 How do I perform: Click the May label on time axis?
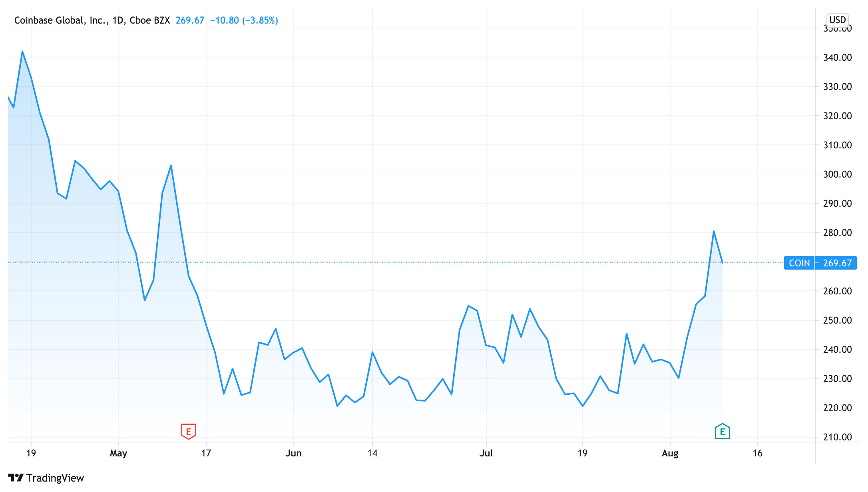[118, 454]
